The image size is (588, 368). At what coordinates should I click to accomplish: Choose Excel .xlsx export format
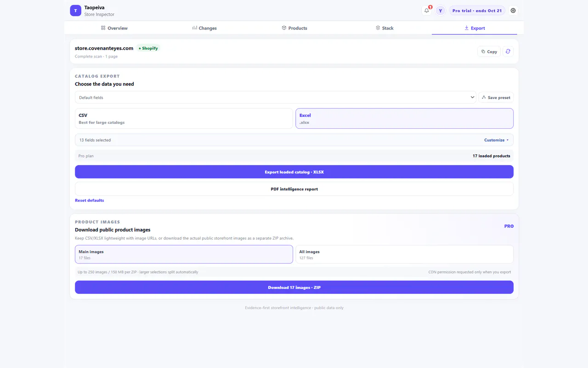tap(404, 119)
